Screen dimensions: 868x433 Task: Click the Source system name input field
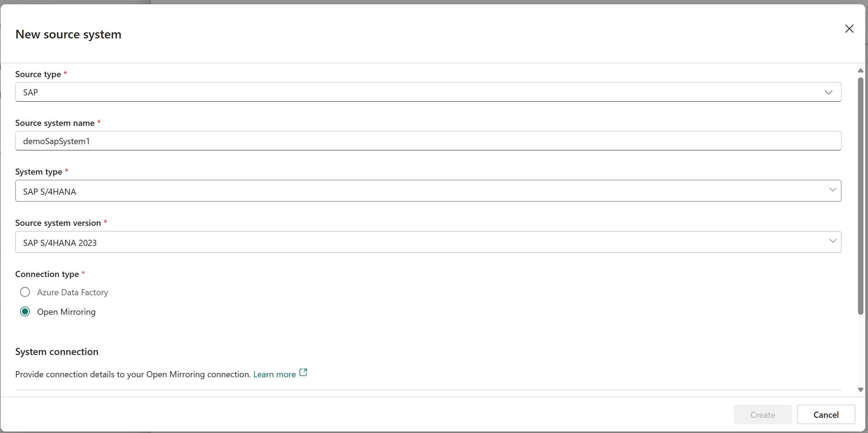[428, 141]
